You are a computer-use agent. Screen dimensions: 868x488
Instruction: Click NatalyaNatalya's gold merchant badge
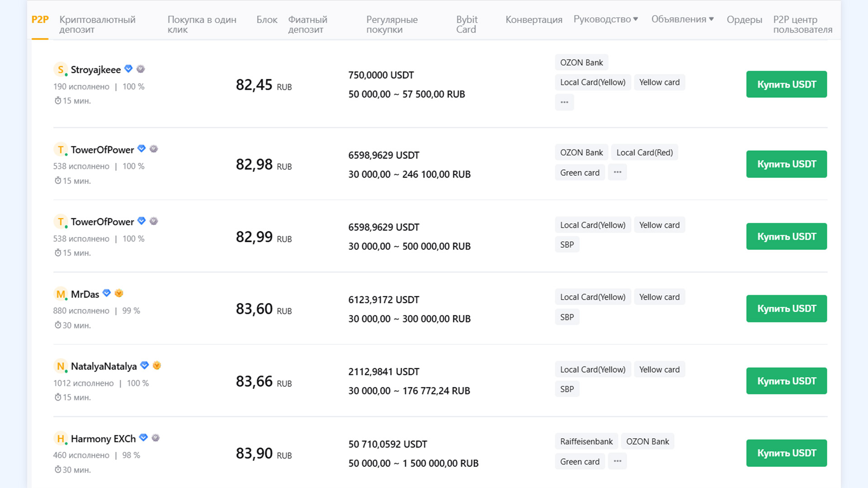(x=157, y=365)
